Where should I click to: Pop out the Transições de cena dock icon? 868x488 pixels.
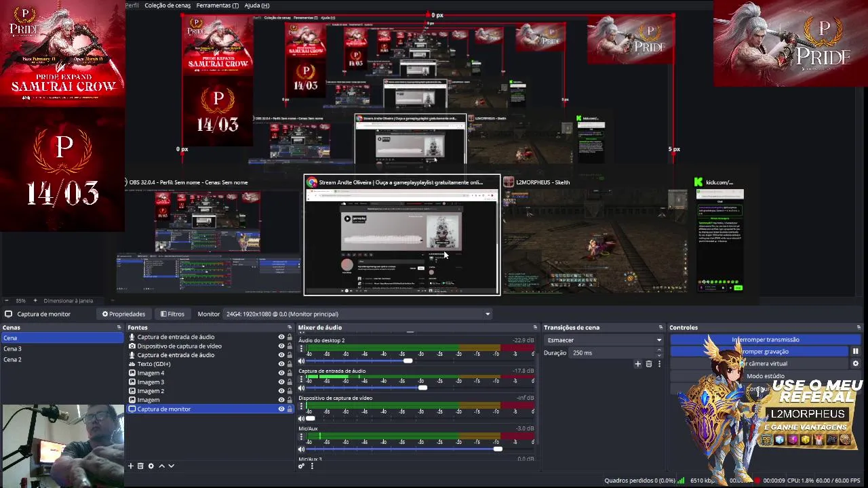[x=660, y=327]
